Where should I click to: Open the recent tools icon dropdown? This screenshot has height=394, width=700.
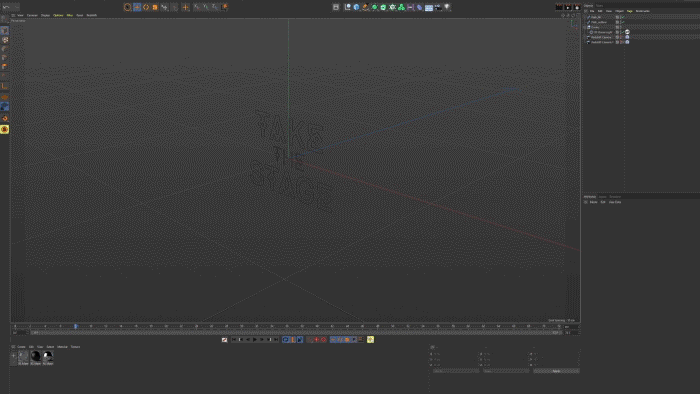pyautogui.click(x=165, y=7)
